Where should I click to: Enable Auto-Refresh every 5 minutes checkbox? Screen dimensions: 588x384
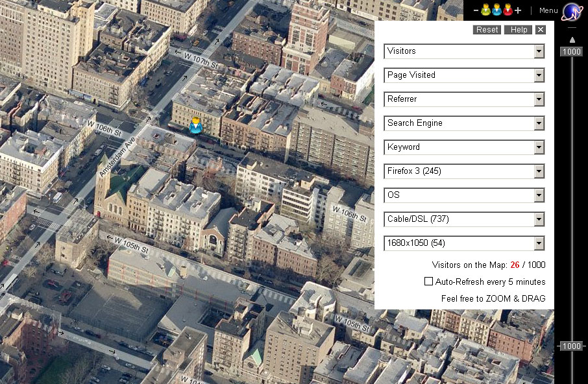428,282
